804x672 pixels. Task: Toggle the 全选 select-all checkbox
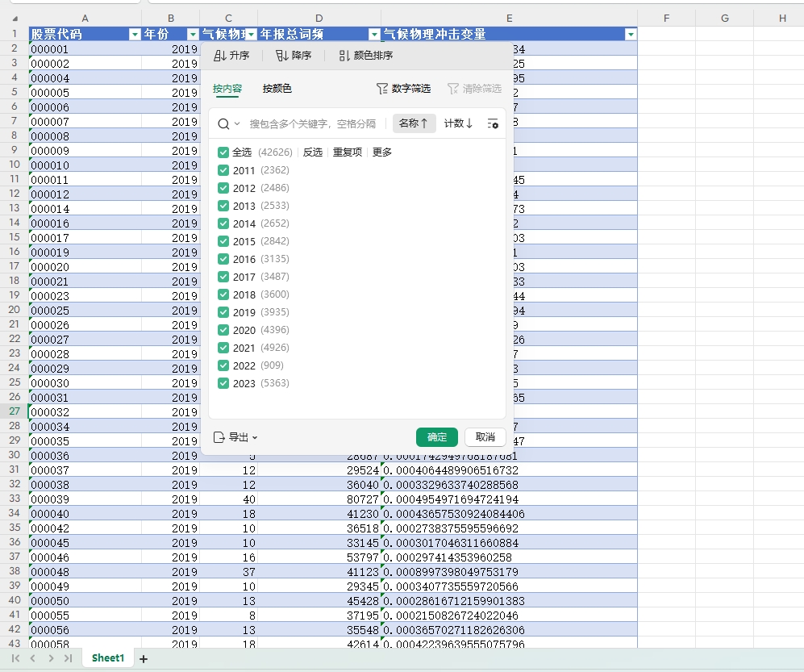tap(223, 152)
